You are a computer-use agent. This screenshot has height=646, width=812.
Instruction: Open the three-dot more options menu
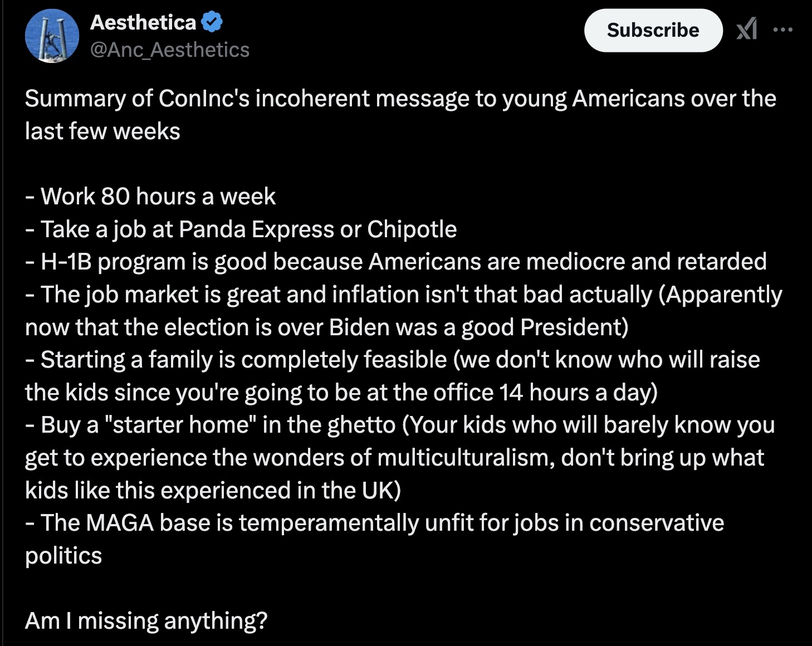[782, 30]
